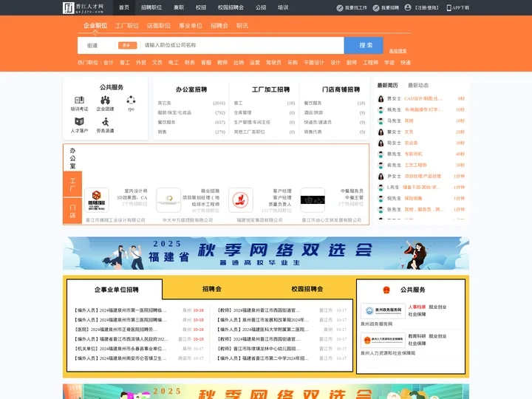Image resolution: width=532 pixels, height=399 pixels.
Task: Open the 培训考证 service icon
Action: point(79,100)
